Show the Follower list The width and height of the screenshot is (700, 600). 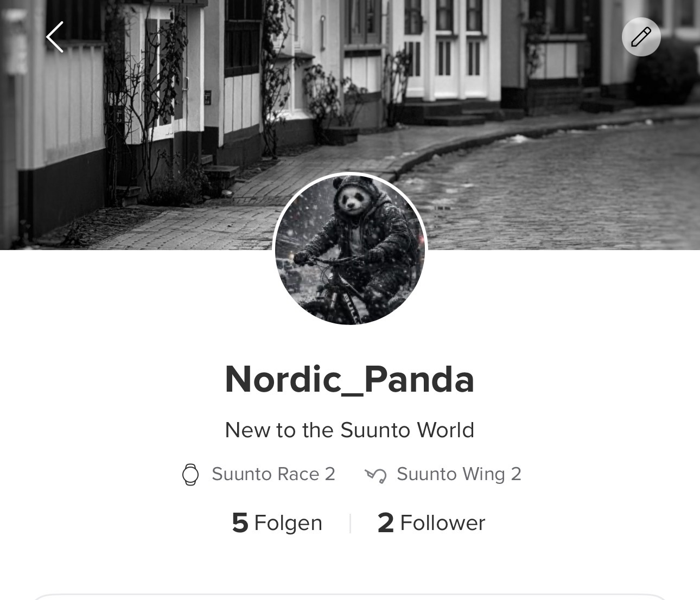431,523
